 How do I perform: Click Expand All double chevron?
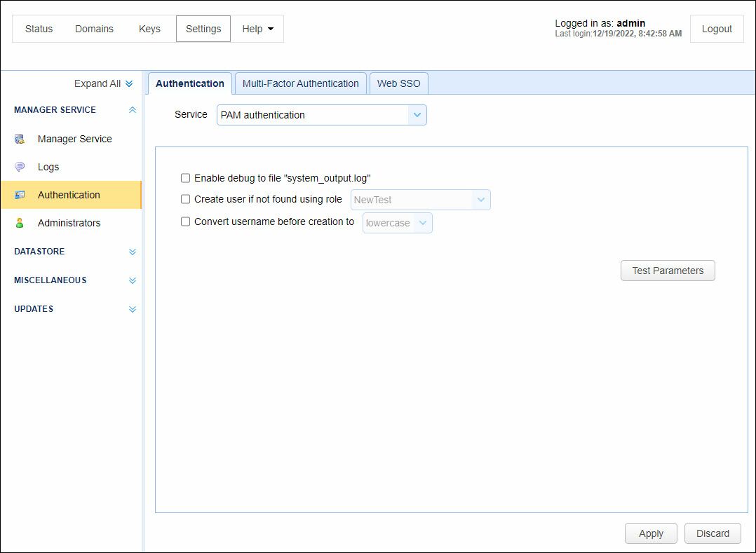tap(129, 84)
